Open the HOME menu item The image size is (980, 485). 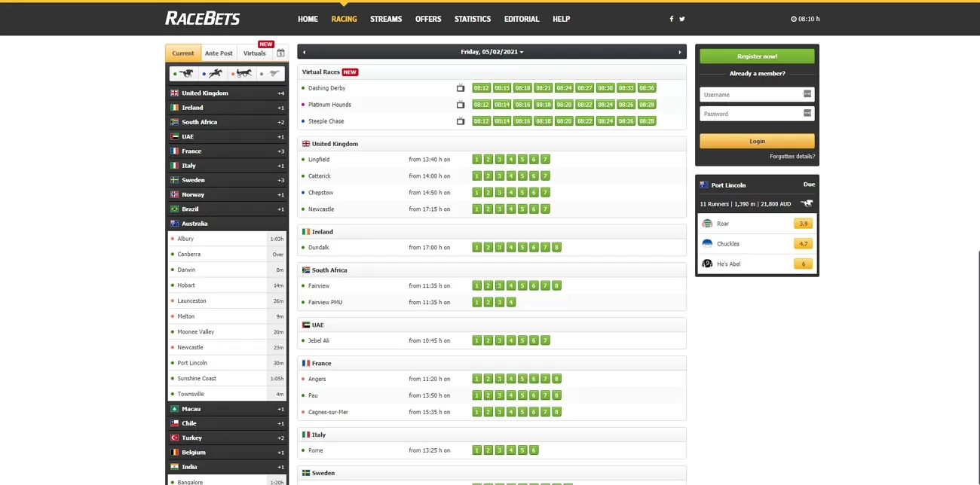tap(308, 19)
